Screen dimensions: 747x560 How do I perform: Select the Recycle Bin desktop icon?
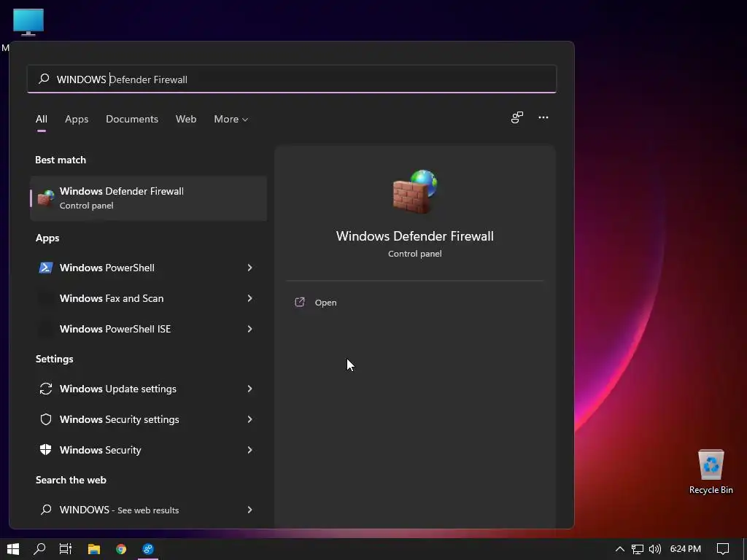(711, 472)
